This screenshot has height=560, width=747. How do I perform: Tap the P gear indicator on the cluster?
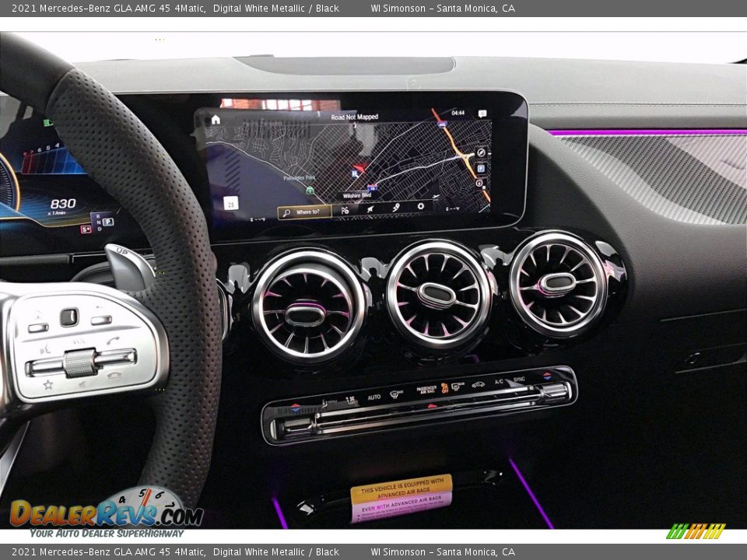(x=108, y=222)
